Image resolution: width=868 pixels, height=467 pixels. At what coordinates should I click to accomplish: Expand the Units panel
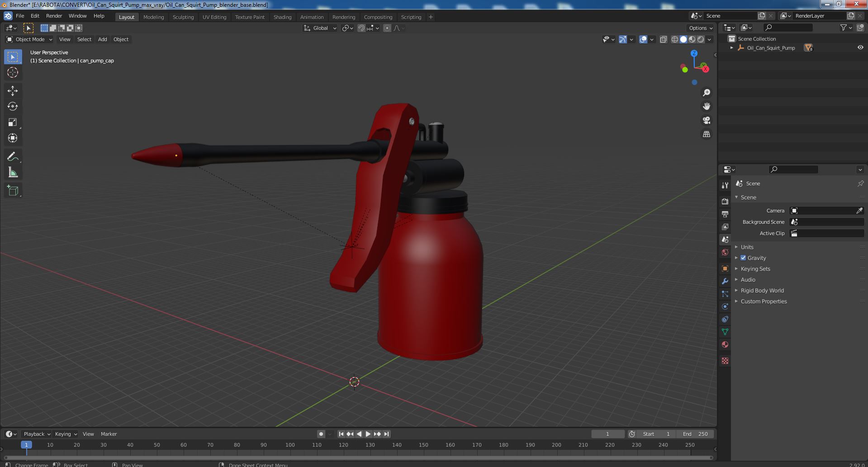coord(747,247)
